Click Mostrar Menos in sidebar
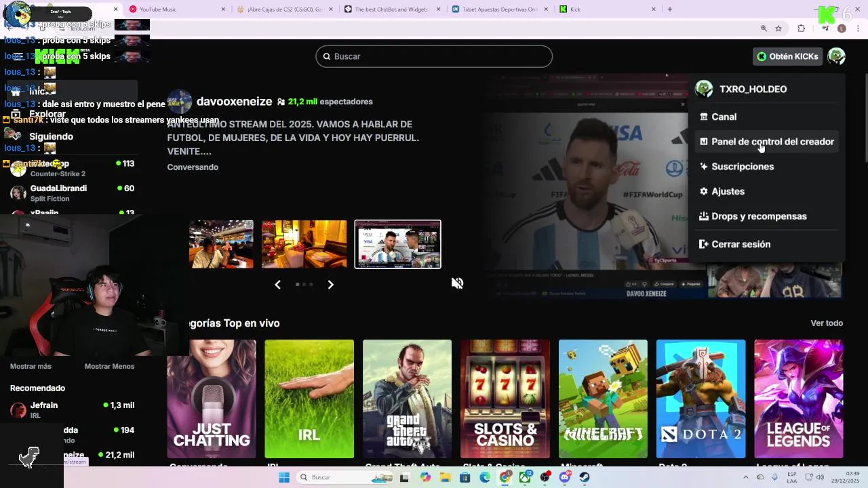This screenshot has height=488, width=868. pos(109,366)
